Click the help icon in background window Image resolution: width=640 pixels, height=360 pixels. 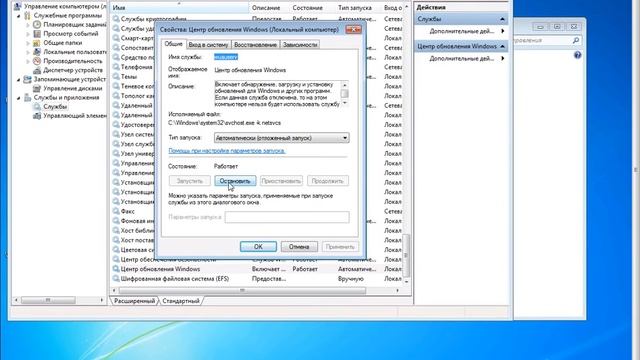click(x=577, y=55)
